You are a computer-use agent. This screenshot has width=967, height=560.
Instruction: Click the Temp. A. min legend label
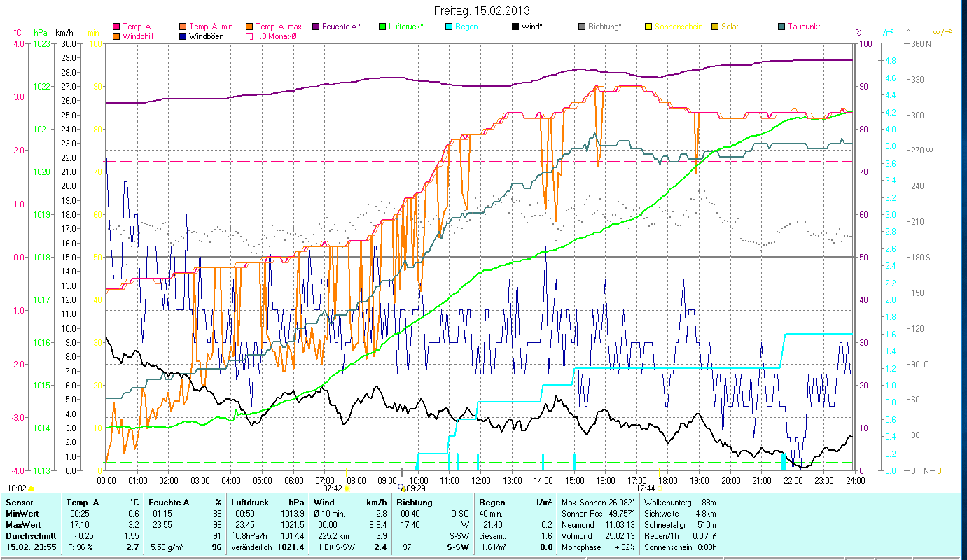coord(211,27)
